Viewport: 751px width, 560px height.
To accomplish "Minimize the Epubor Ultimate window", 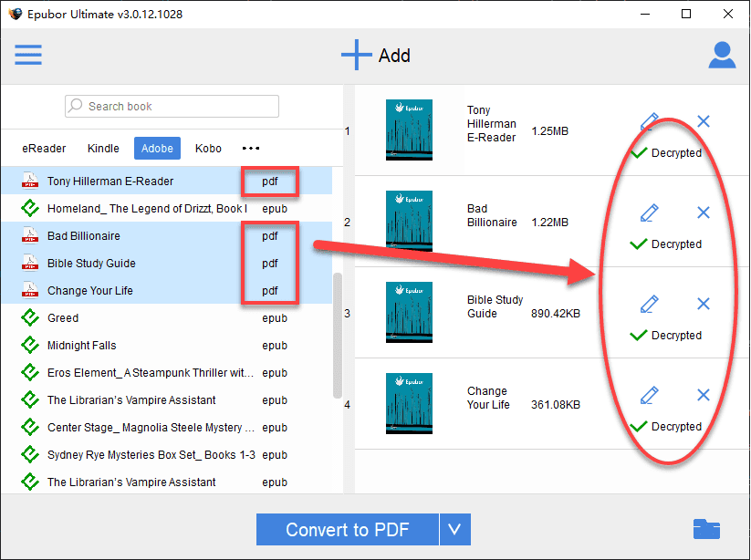I will (x=645, y=14).
